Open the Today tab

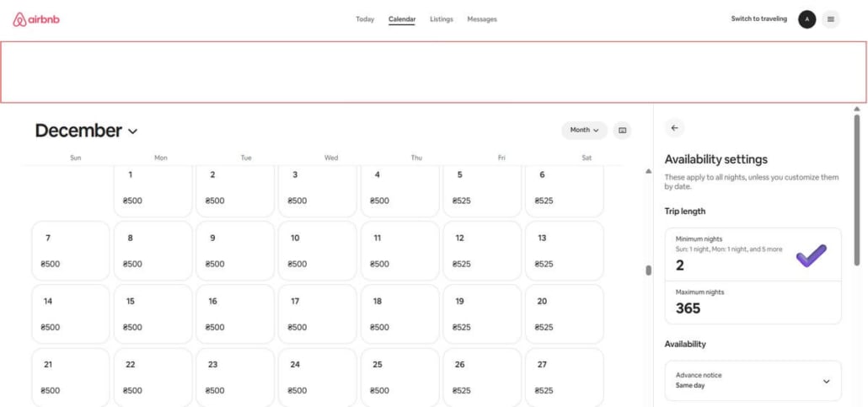(x=365, y=19)
